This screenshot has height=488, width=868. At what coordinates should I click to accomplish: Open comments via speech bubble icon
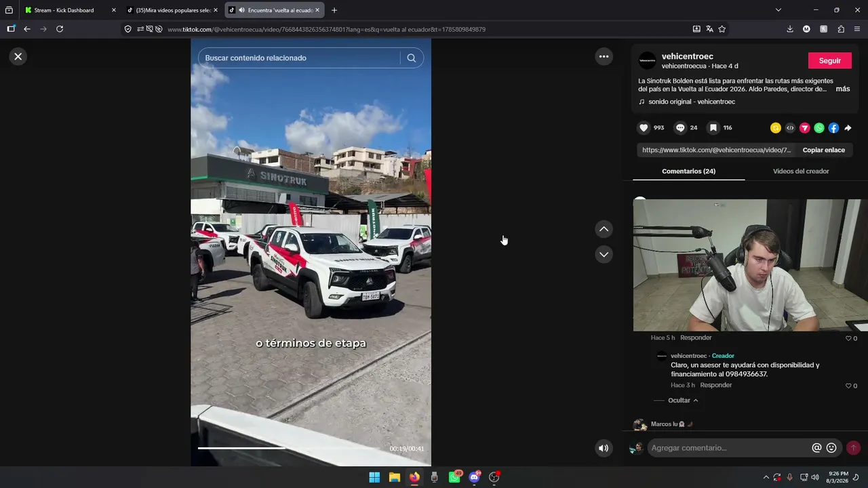(x=680, y=127)
